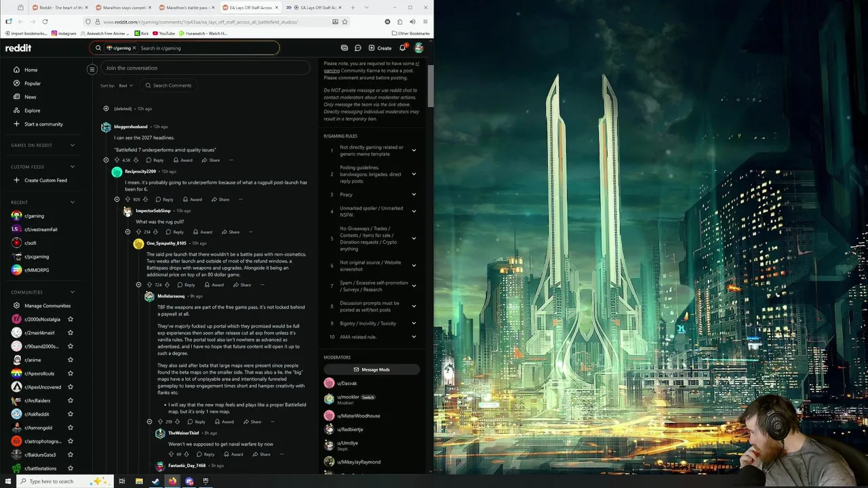The image size is (868, 488).
Task: Upvote bloggerhusband's comment
Action: click(117, 160)
